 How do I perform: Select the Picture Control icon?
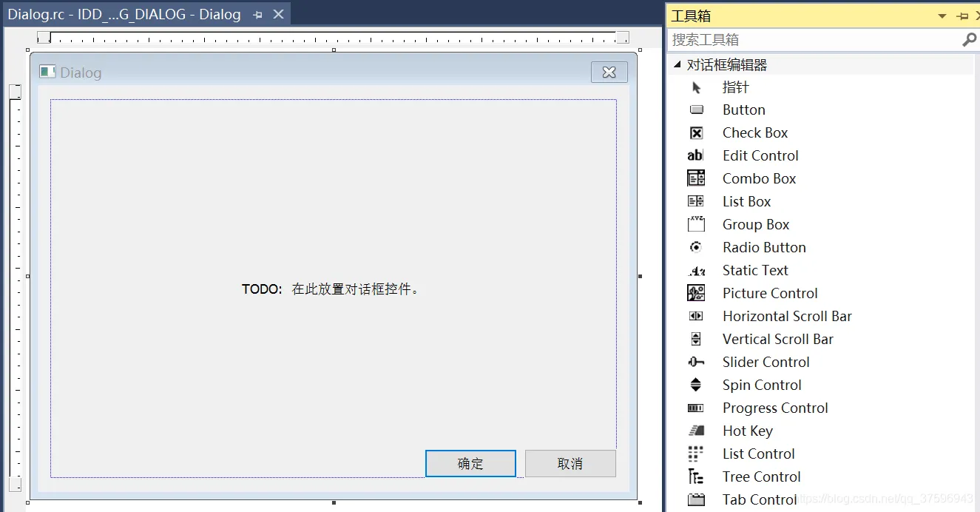coord(696,293)
